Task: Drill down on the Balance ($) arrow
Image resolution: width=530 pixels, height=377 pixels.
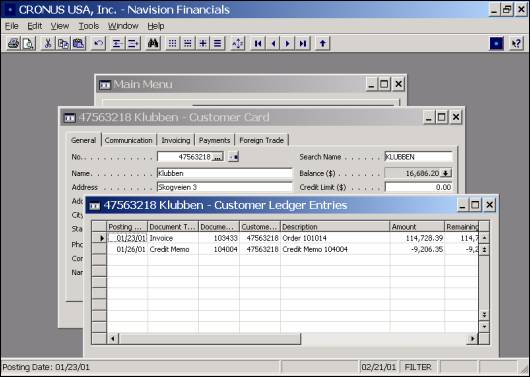Action: 446,173
